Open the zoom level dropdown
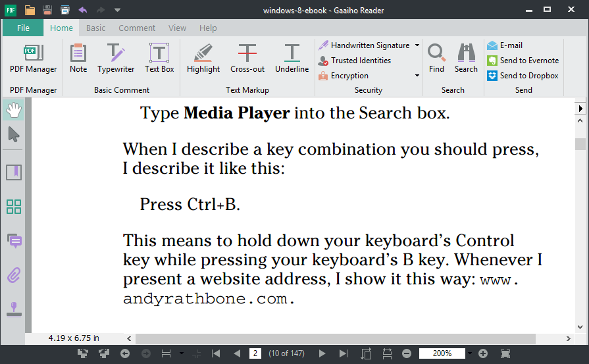589x364 pixels. tap(470, 353)
